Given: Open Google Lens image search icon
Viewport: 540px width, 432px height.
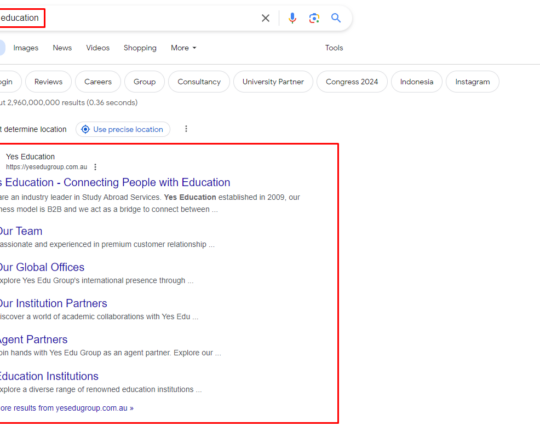Looking at the screenshot, I should [x=314, y=18].
